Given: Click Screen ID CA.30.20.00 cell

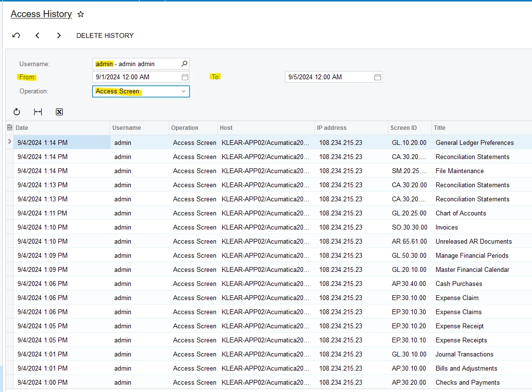Looking at the screenshot, I should point(409,185).
